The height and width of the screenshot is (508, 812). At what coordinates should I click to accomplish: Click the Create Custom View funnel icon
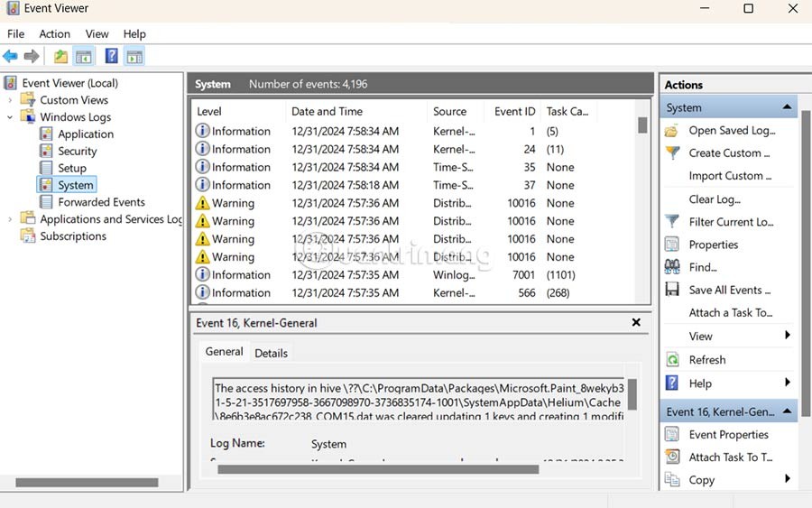tap(672, 152)
